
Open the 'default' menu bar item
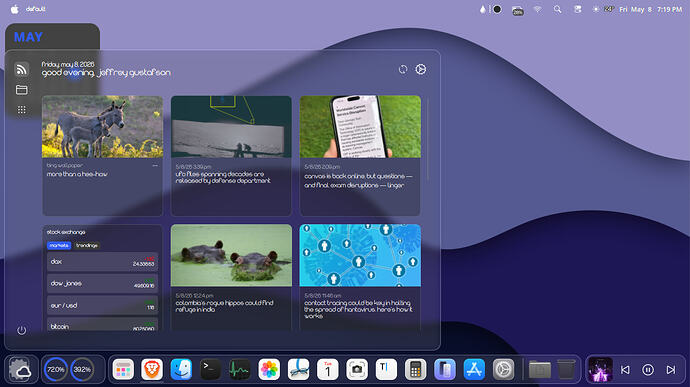[35, 9]
